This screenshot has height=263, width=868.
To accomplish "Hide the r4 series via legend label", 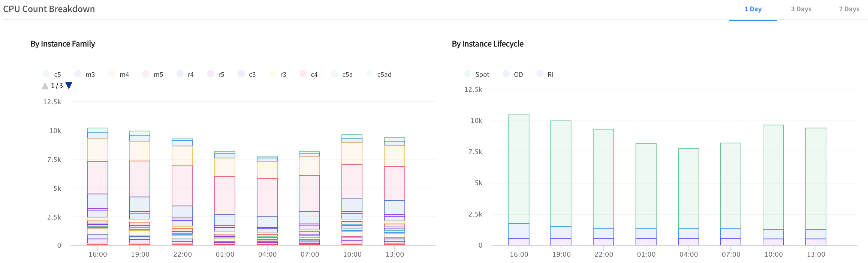I will point(191,75).
